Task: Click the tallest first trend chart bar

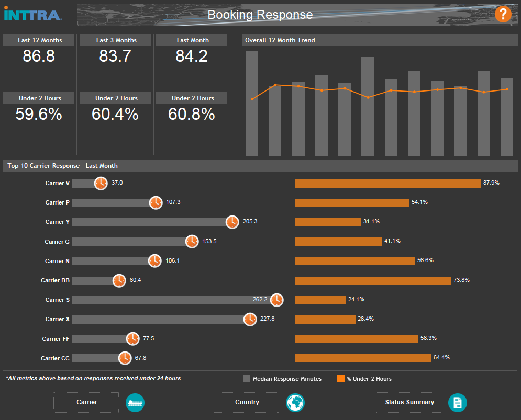Action: (252, 103)
